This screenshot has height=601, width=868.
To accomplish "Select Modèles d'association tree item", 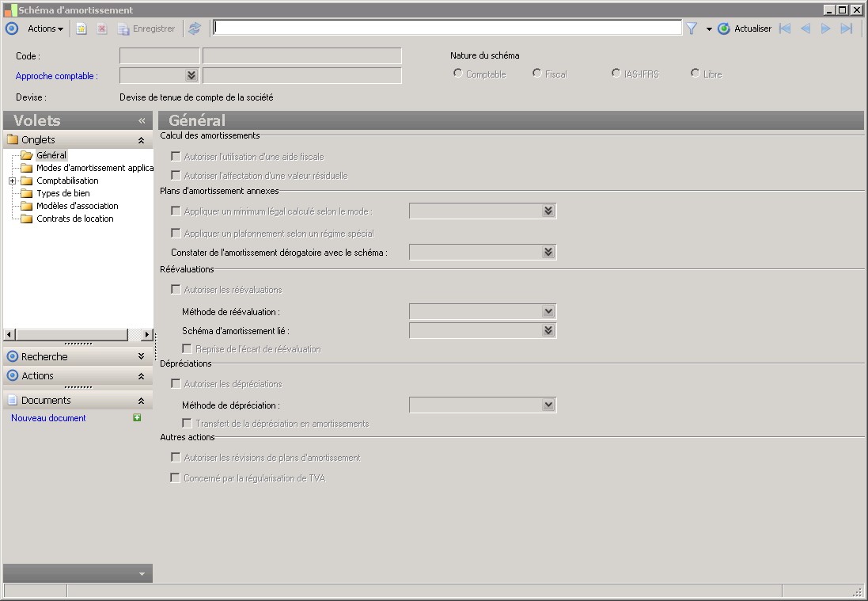I will click(78, 206).
